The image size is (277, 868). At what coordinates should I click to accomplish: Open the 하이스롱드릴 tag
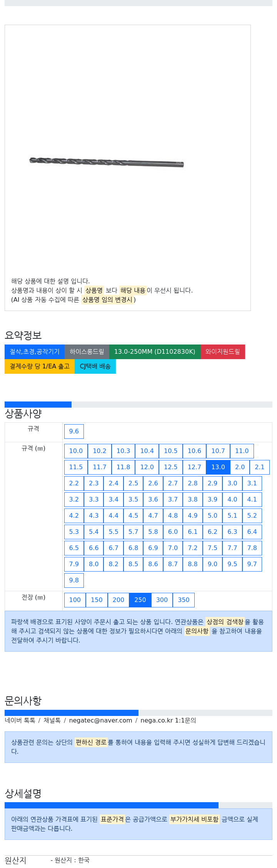[x=87, y=352]
